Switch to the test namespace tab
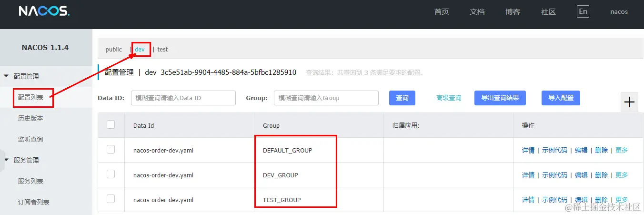644x215 pixels. [162, 49]
